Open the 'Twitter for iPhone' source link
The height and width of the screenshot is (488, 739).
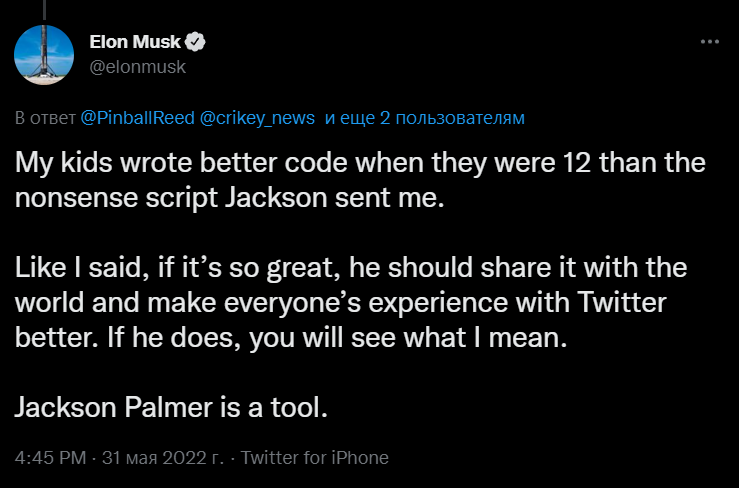(x=315, y=458)
